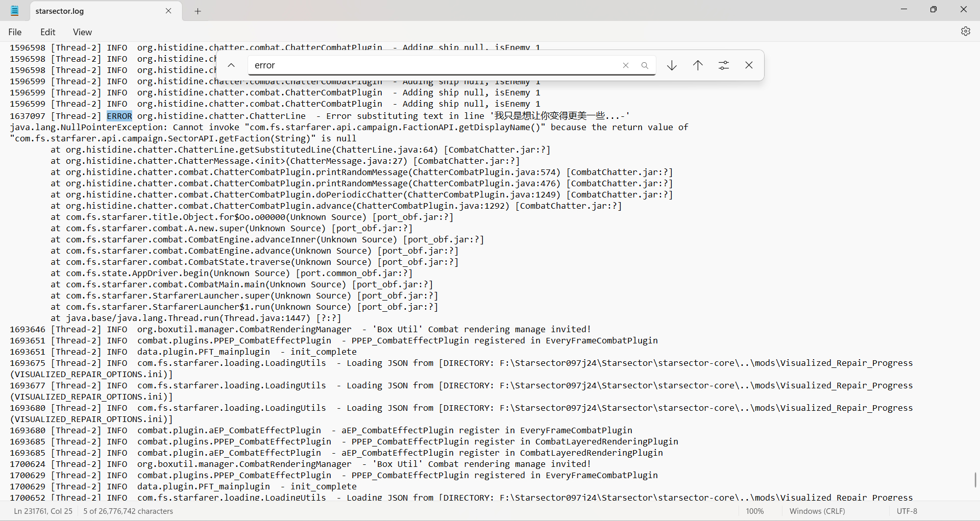Image resolution: width=980 pixels, height=521 pixels.
Task: Click the find previous up arrow
Action: (x=698, y=65)
